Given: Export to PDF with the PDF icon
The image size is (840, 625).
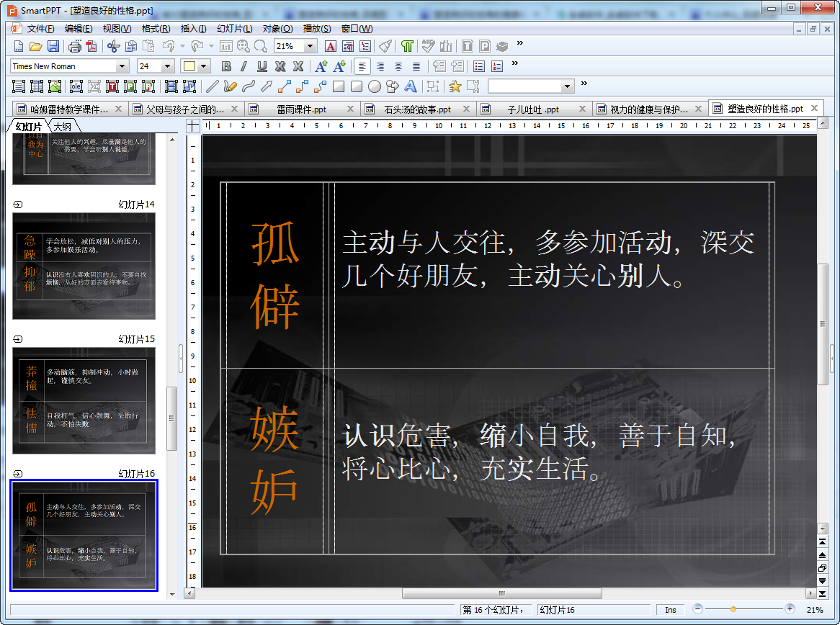Looking at the screenshot, I should pos(92,47).
